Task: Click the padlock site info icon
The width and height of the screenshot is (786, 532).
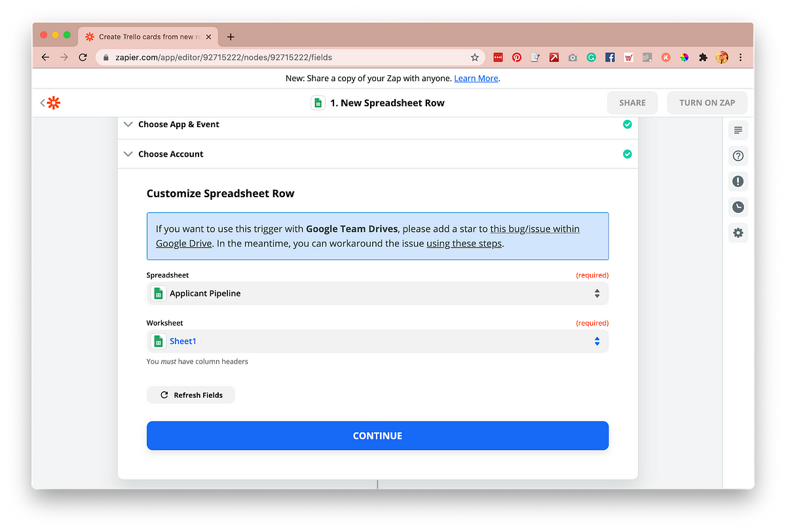Action: point(106,58)
